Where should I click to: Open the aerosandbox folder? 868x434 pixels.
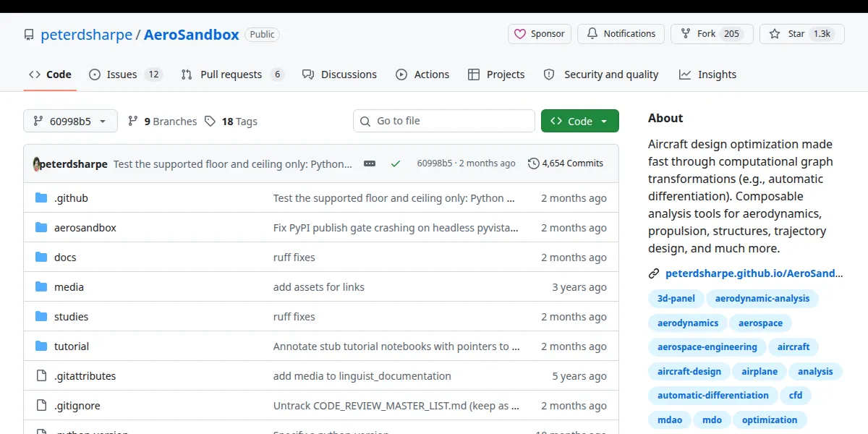click(x=85, y=228)
